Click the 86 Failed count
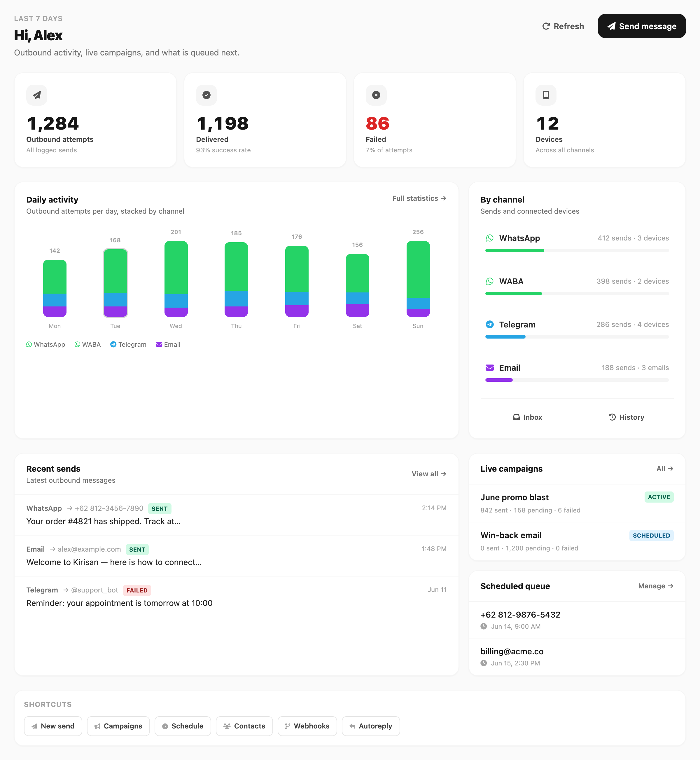The image size is (700, 760). (x=377, y=123)
